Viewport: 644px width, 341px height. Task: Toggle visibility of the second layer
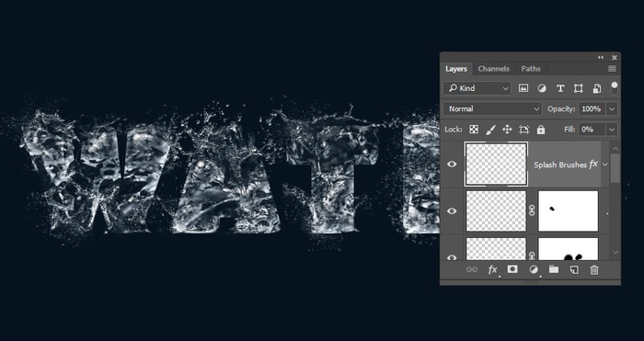click(x=452, y=210)
